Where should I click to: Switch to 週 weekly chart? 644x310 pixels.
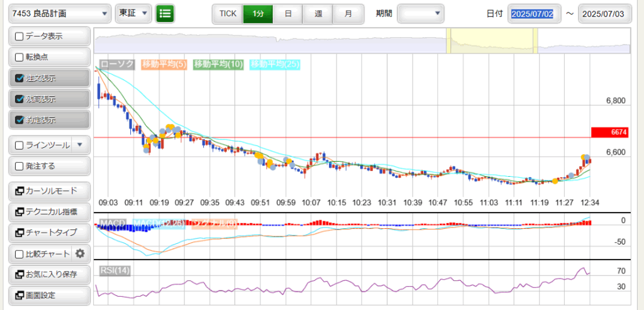318,14
